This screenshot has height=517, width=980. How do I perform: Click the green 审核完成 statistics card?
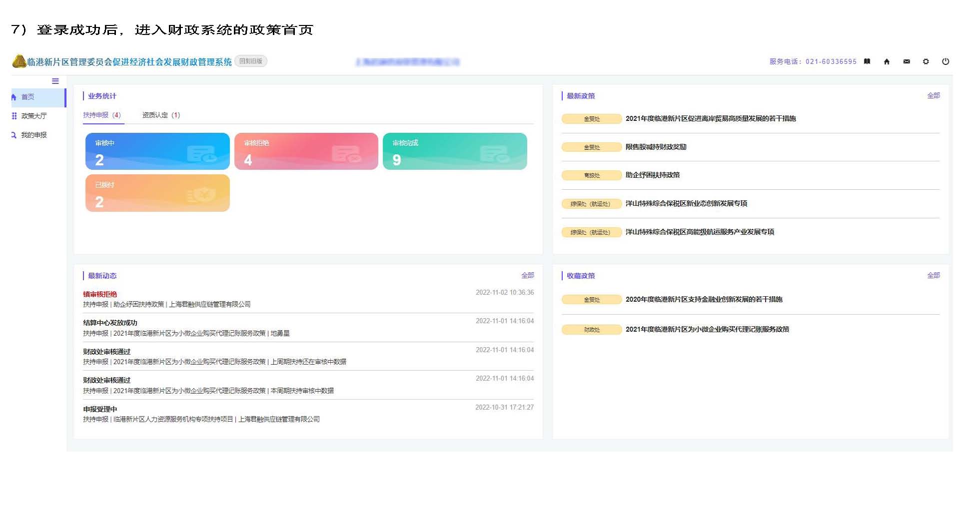[455, 151]
